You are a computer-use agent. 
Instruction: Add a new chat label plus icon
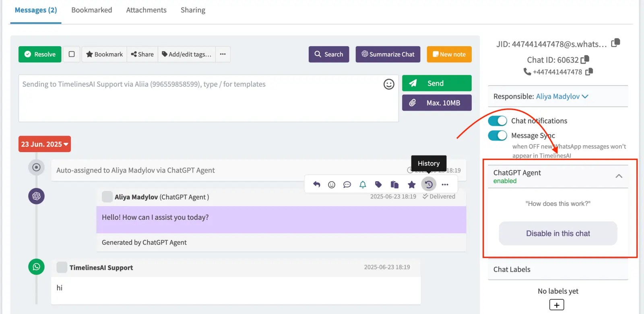557,305
